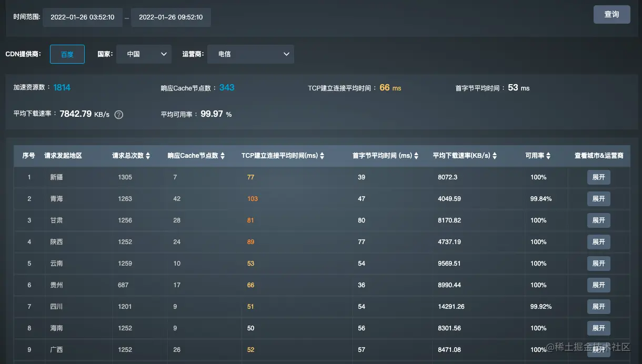642x364 pixels.
Task: Select the 贵州 region cell
Action: [56, 285]
